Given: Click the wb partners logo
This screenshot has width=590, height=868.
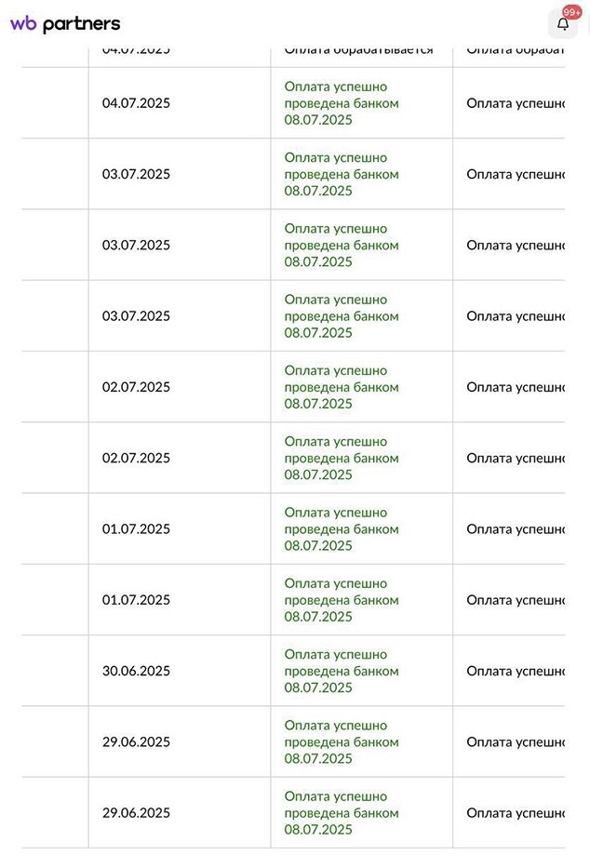Looking at the screenshot, I should pyautogui.click(x=65, y=24).
